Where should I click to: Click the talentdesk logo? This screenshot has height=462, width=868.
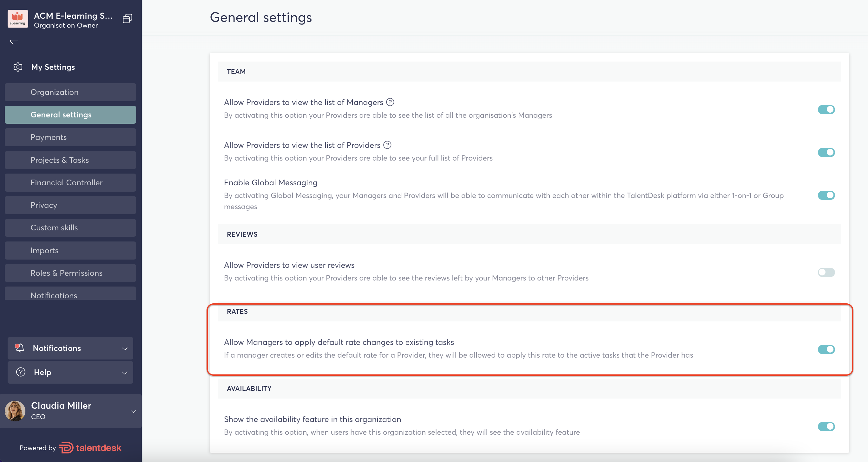(x=90, y=447)
